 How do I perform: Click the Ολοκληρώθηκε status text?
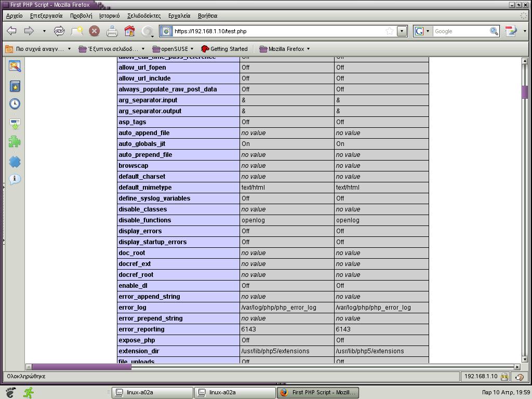tap(26, 376)
